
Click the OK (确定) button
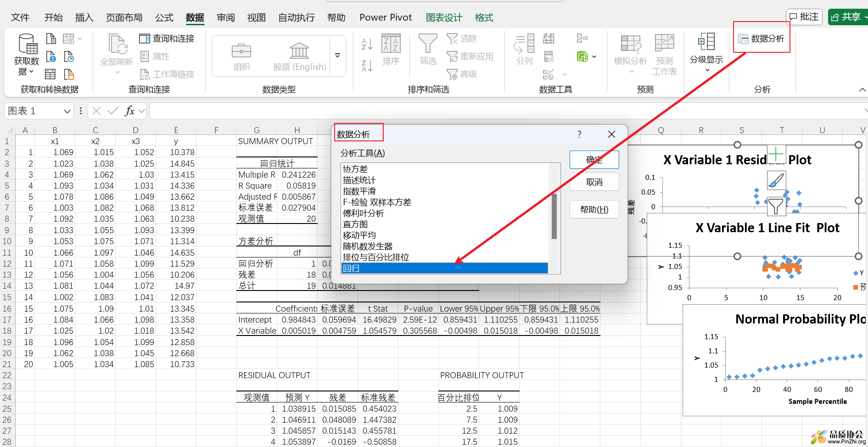coord(594,160)
